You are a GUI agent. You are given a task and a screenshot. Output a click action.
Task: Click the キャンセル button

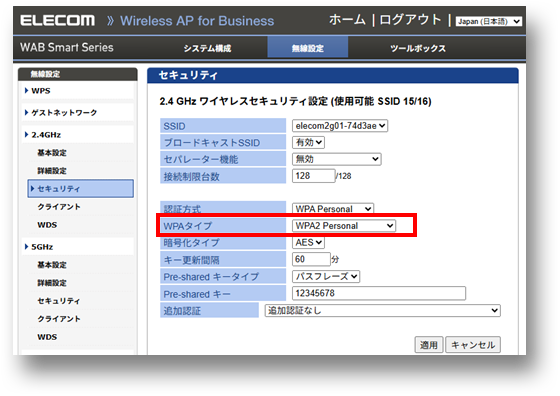click(473, 345)
